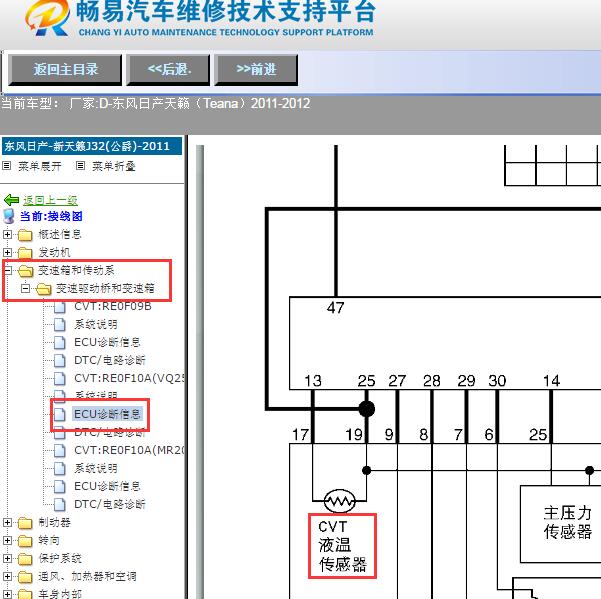The image size is (601, 599).
Task: Click the open folder icon for 变速箱和传动系
Action: click(26, 271)
